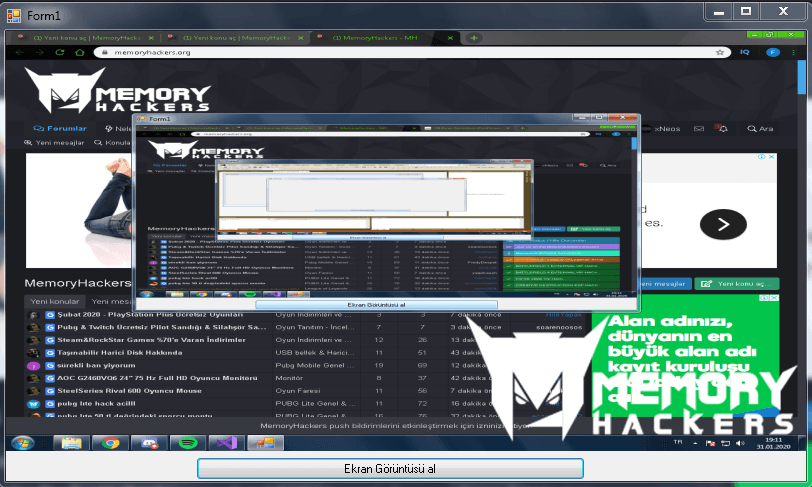The image size is (812, 487).
Task: Open File Explorer from taskbar
Action: pyautogui.click(x=71, y=443)
